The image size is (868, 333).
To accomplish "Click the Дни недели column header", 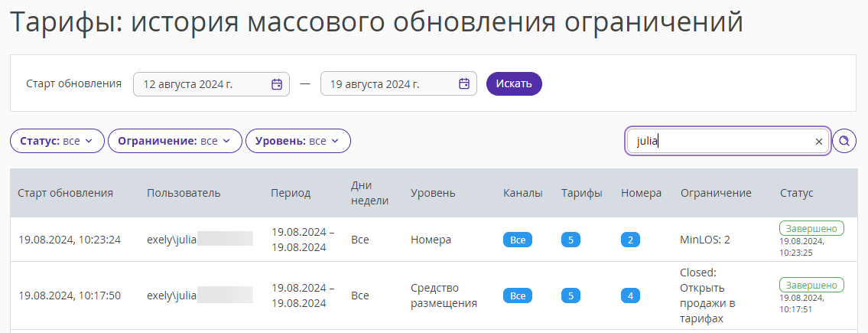I will pos(370,193).
